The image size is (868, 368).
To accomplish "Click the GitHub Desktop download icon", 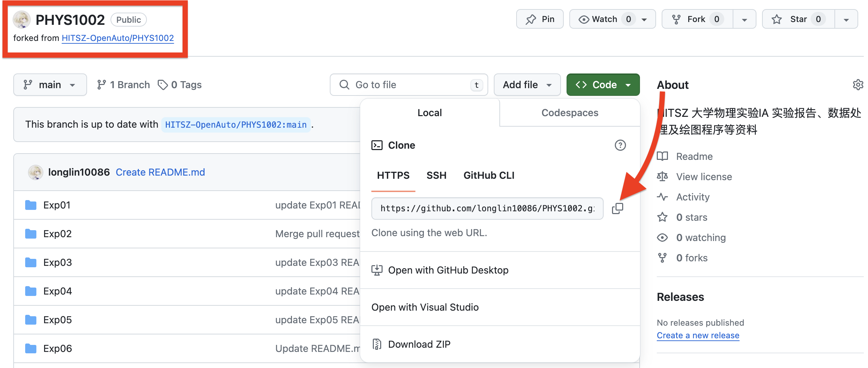I will pyautogui.click(x=377, y=270).
